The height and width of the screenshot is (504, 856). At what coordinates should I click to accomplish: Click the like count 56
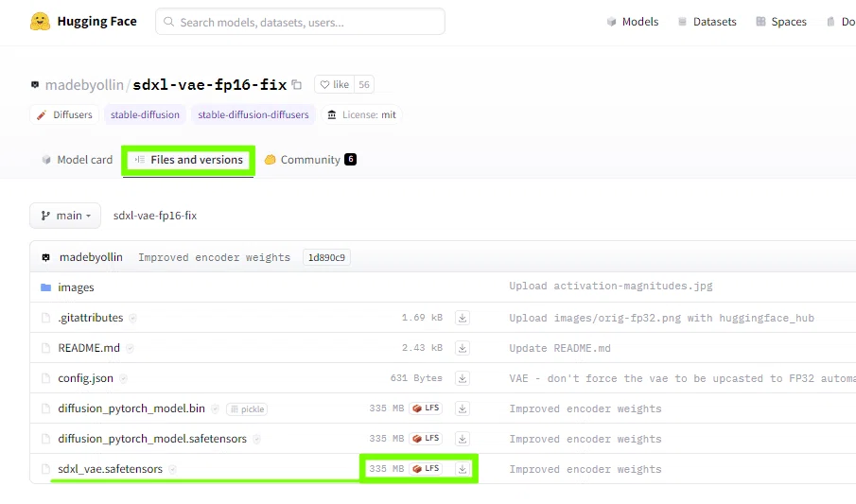364,85
